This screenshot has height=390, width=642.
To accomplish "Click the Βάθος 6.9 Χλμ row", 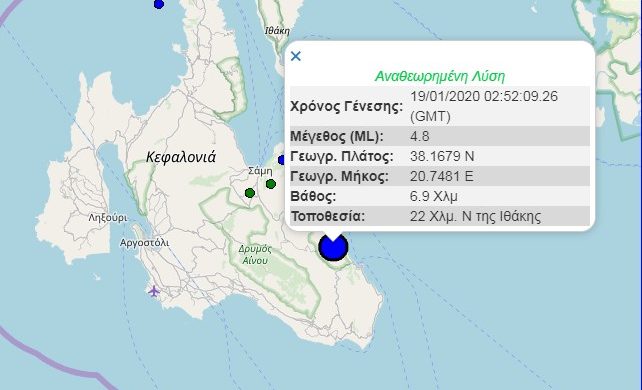I will point(440,196).
